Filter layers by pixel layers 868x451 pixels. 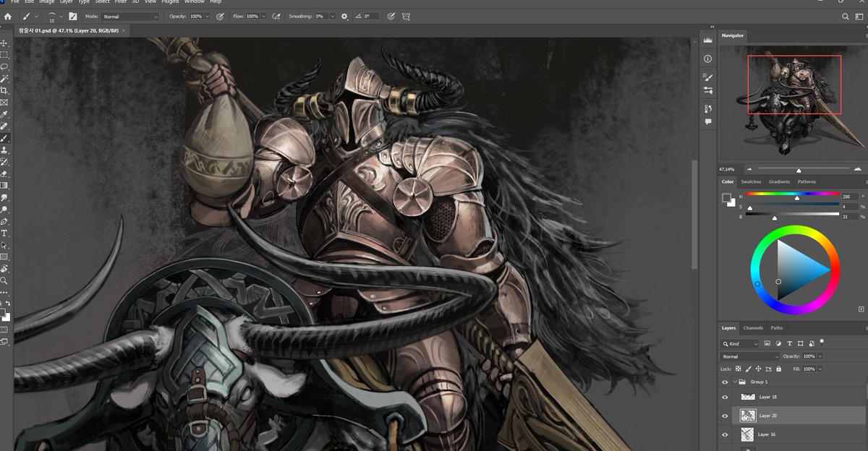tap(767, 344)
